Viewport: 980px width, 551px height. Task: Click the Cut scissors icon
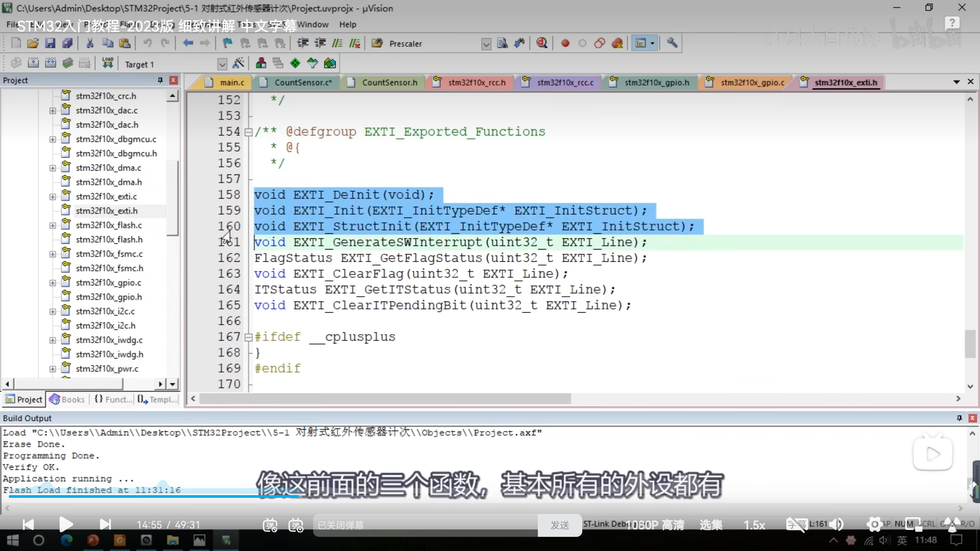pyautogui.click(x=90, y=43)
